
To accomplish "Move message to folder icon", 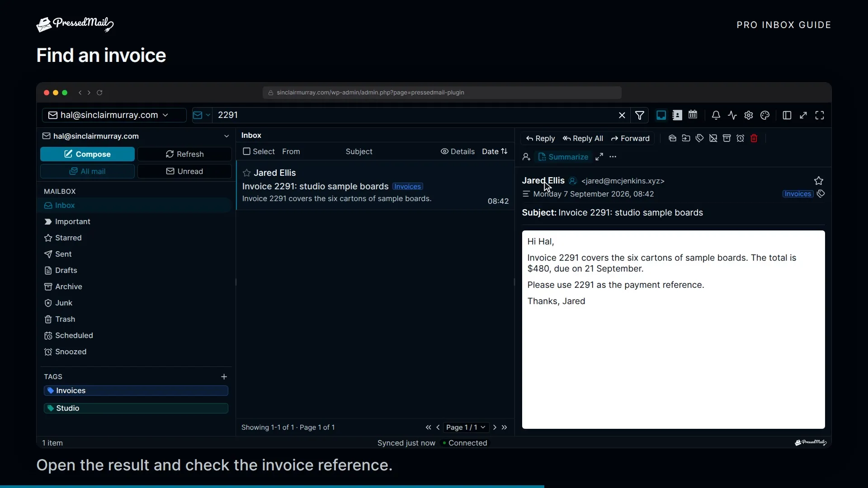I will (x=686, y=138).
